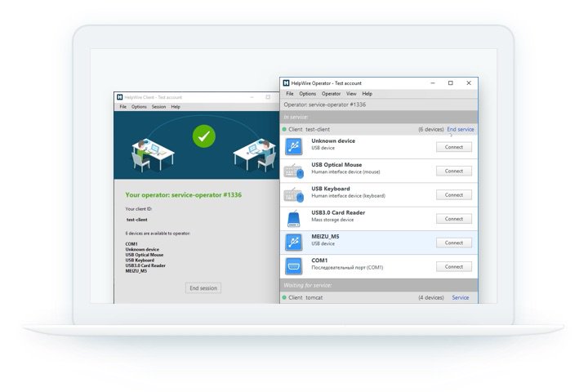588x392 pixels.
Task: Minimize the HelpWire Operator window
Action: click(433, 83)
